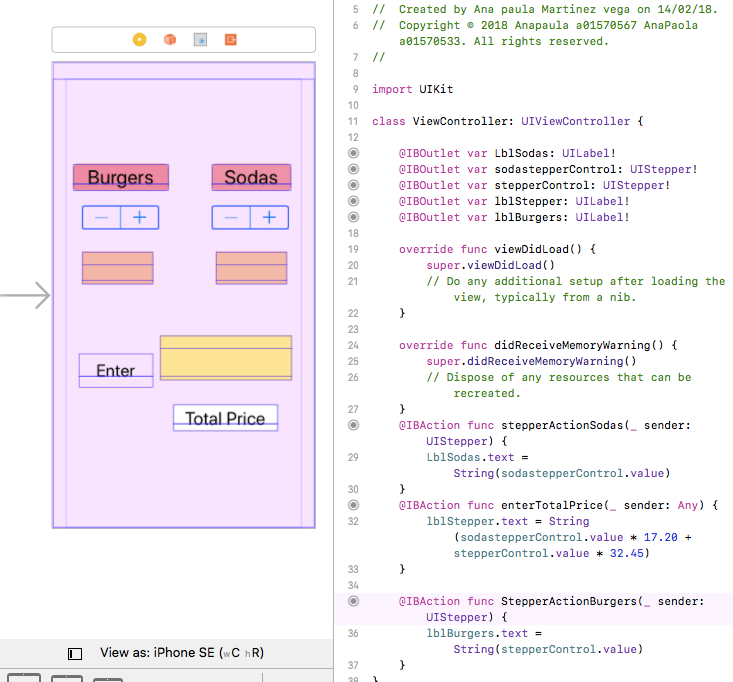Click the Exit icon in scene dock

pyautogui.click(x=230, y=40)
